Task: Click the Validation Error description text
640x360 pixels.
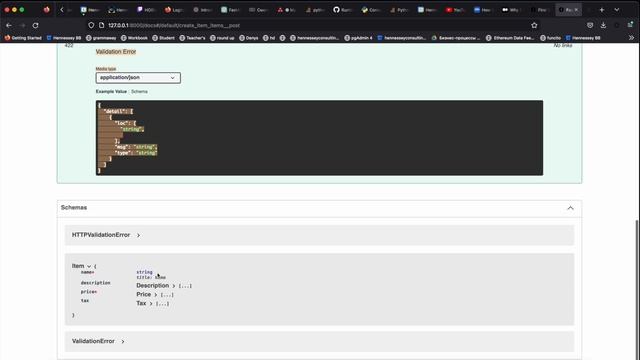Action: point(116,52)
